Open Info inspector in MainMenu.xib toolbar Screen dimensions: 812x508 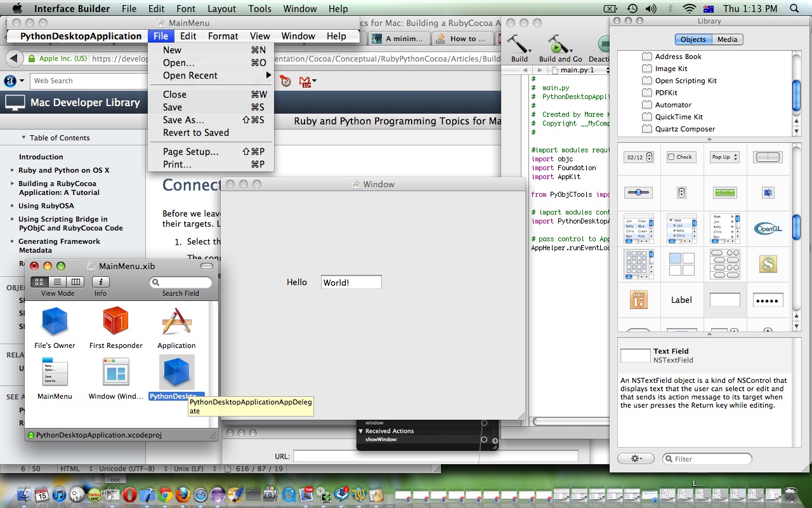pos(101,282)
